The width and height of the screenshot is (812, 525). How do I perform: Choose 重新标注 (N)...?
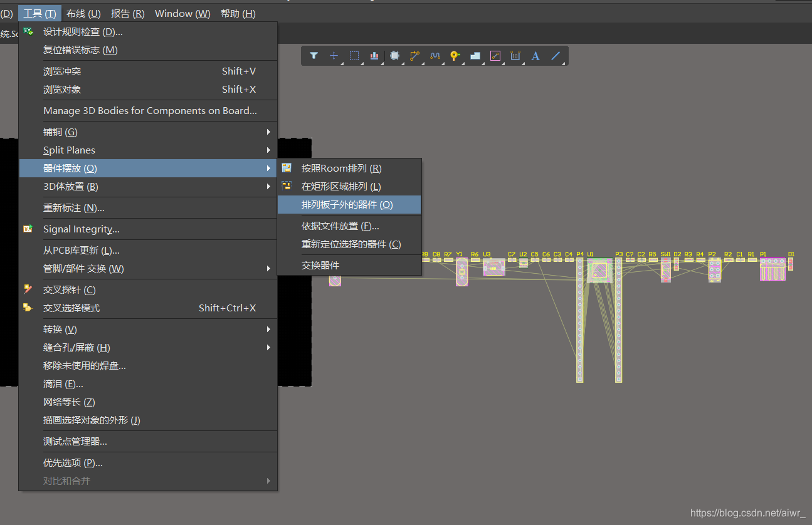click(148, 207)
